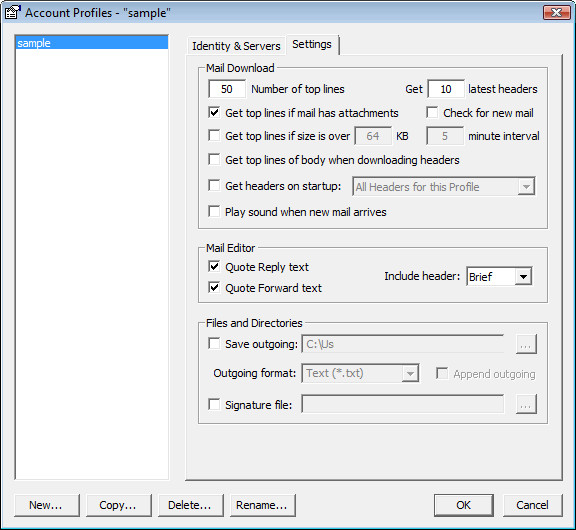
Task: Click the New... button
Action: click(47, 505)
